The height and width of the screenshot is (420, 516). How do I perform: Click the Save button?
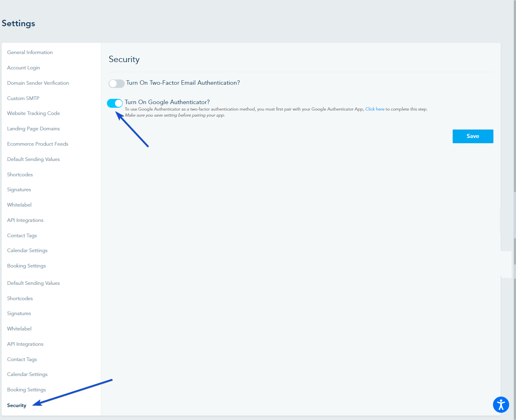click(x=473, y=136)
